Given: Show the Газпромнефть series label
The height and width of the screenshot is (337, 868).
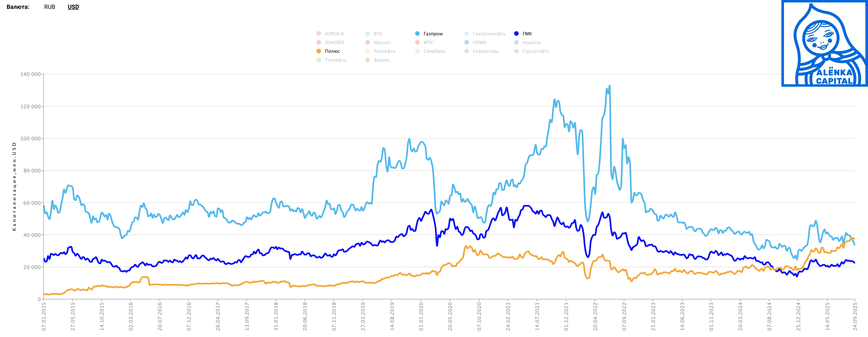Looking at the screenshot, I should pyautogui.click(x=489, y=34).
